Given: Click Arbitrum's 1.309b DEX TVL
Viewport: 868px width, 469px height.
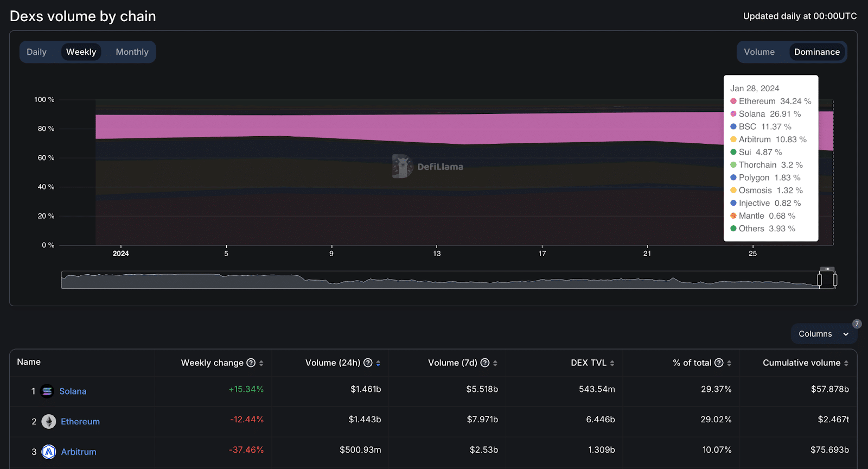Looking at the screenshot, I should [x=602, y=450].
